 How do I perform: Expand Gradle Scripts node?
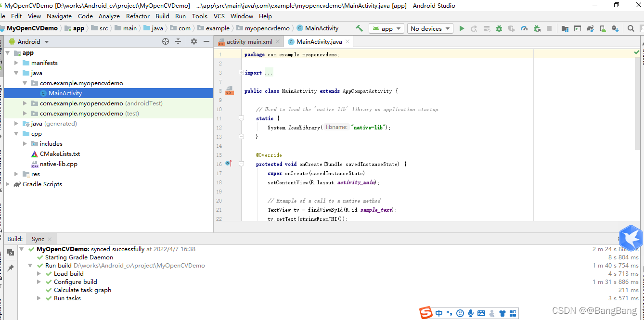[x=8, y=184]
